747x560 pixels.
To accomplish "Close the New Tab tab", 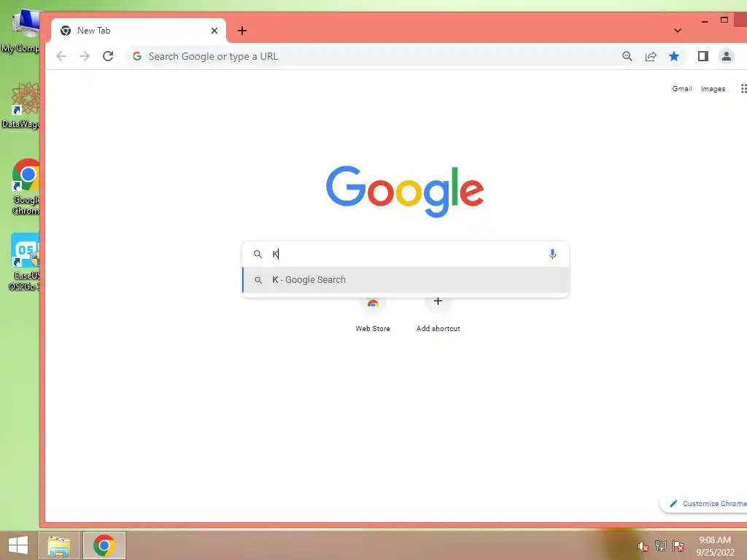I will click(214, 31).
